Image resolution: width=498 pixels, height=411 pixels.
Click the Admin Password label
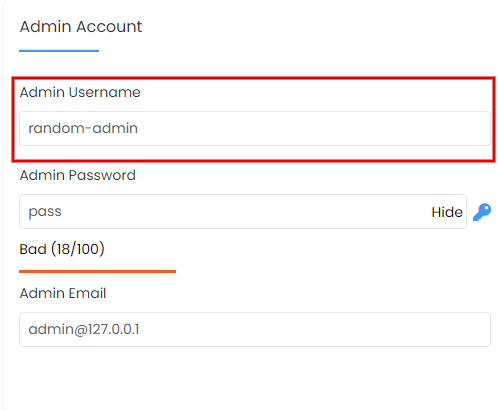click(78, 175)
